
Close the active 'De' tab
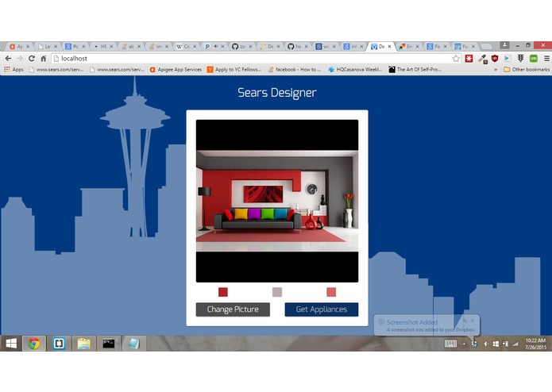point(390,46)
